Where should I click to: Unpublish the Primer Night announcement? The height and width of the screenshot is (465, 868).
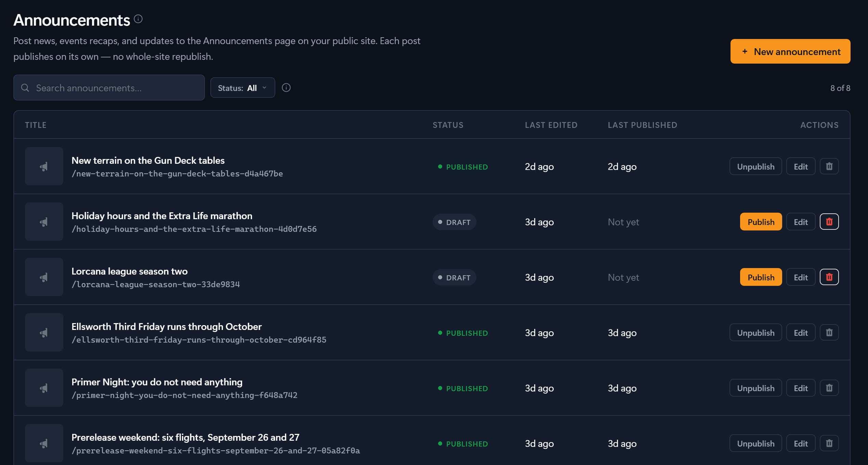(755, 388)
